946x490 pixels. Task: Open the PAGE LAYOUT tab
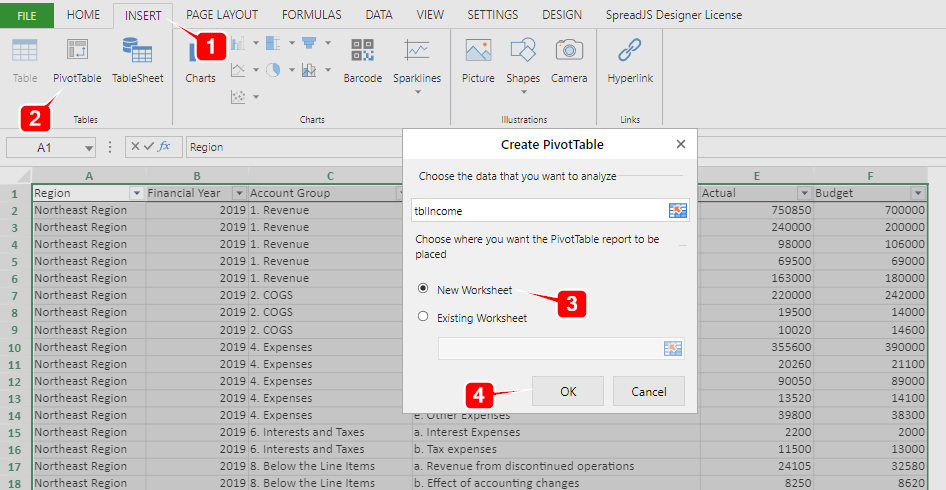(222, 15)
